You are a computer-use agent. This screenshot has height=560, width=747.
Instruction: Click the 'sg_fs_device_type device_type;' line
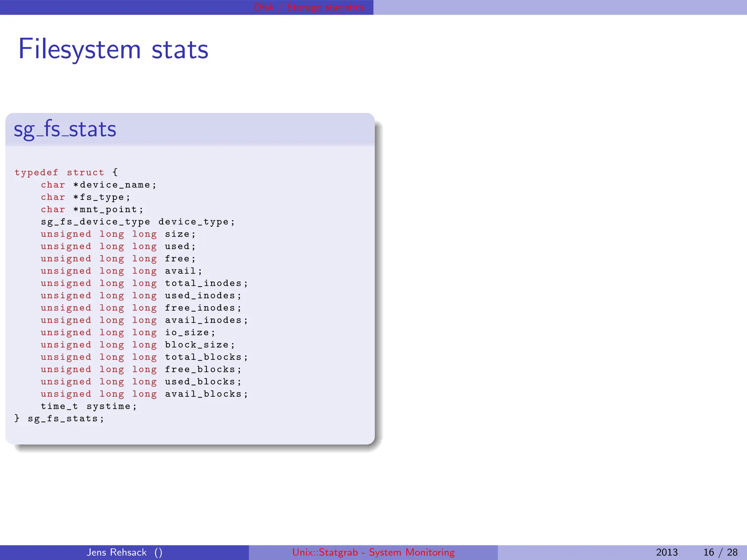[x=138, y=222]
